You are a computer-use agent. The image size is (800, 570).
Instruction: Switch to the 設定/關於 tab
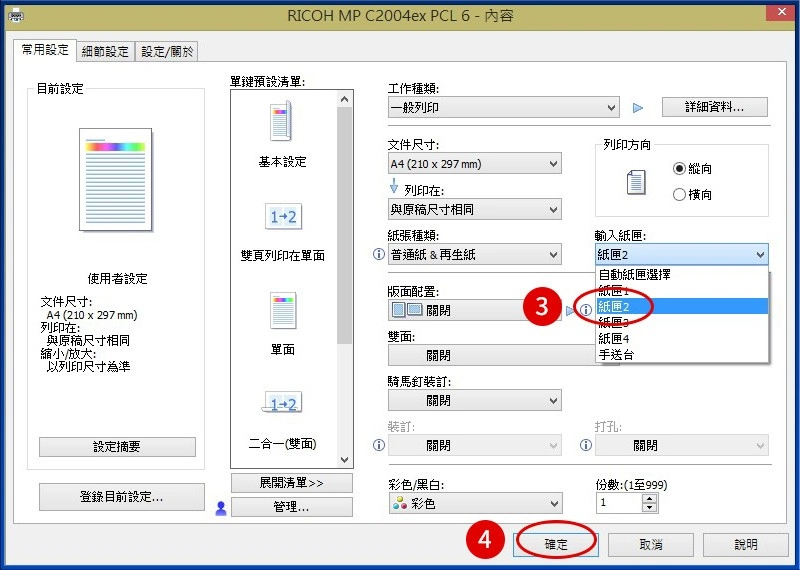[167, 52]
